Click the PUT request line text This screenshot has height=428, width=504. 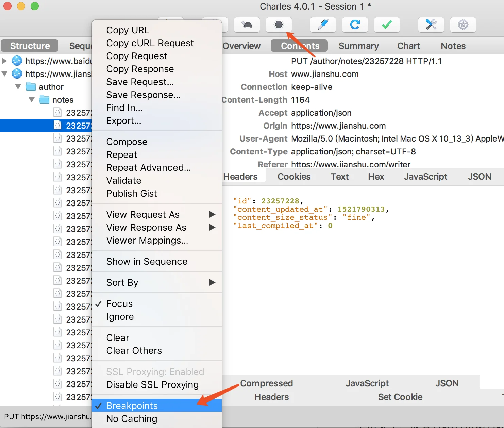366,61
